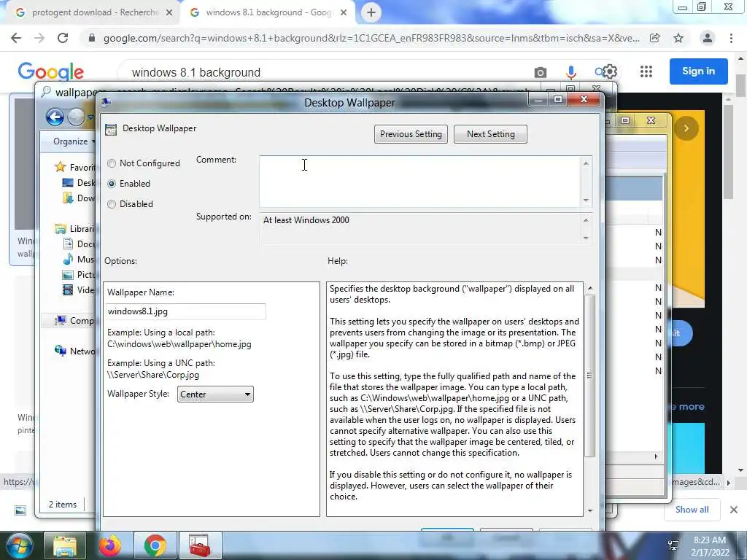Click Show all in downloads bar
The height and width of the screenshot is (560, 747).
pos(692,510)
